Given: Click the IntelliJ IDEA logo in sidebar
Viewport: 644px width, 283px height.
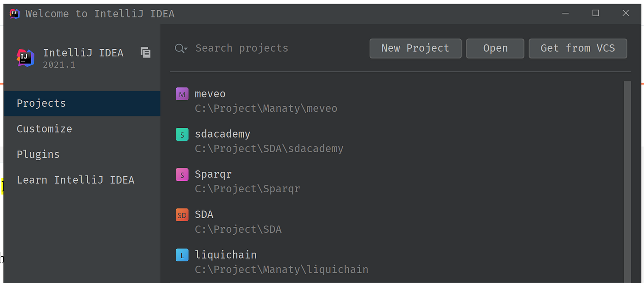Looking at the screenshot, I should (x=26, y=58).
